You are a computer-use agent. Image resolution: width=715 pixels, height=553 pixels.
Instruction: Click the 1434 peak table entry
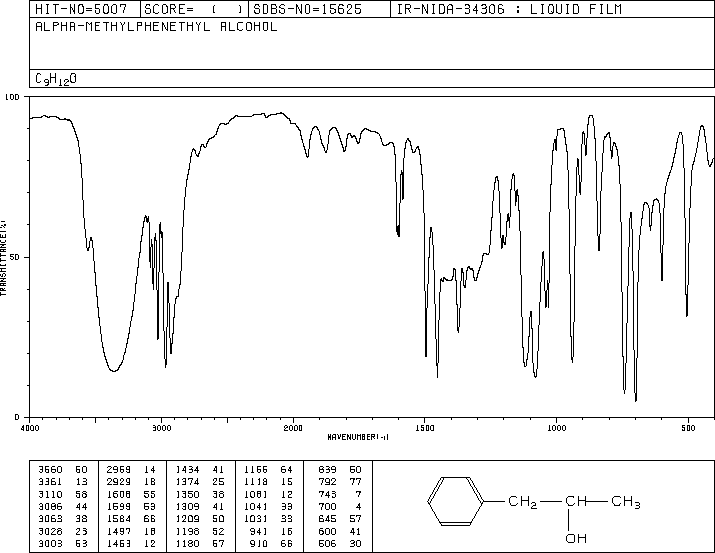tap(187, 470)
